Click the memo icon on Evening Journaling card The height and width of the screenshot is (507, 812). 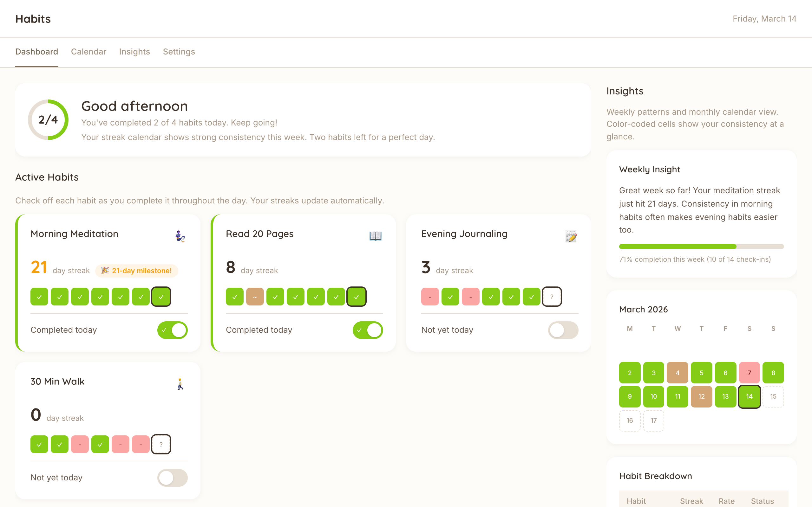point(570,236)
